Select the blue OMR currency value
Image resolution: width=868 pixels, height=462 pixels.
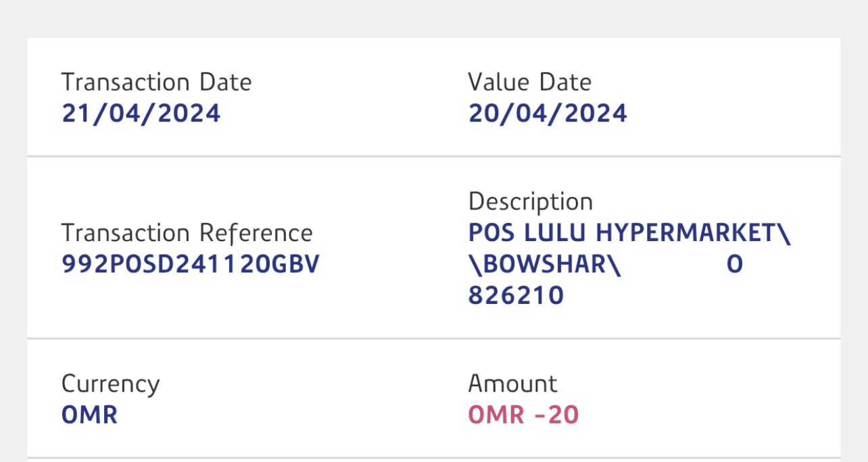tap(89, 415)
